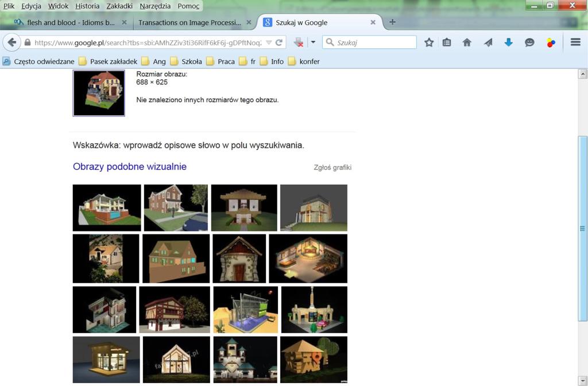Open thumbnail of sand-colored building with tall tower
The width and height of the screenshot is (588, 386).
(x=314, y=310)
